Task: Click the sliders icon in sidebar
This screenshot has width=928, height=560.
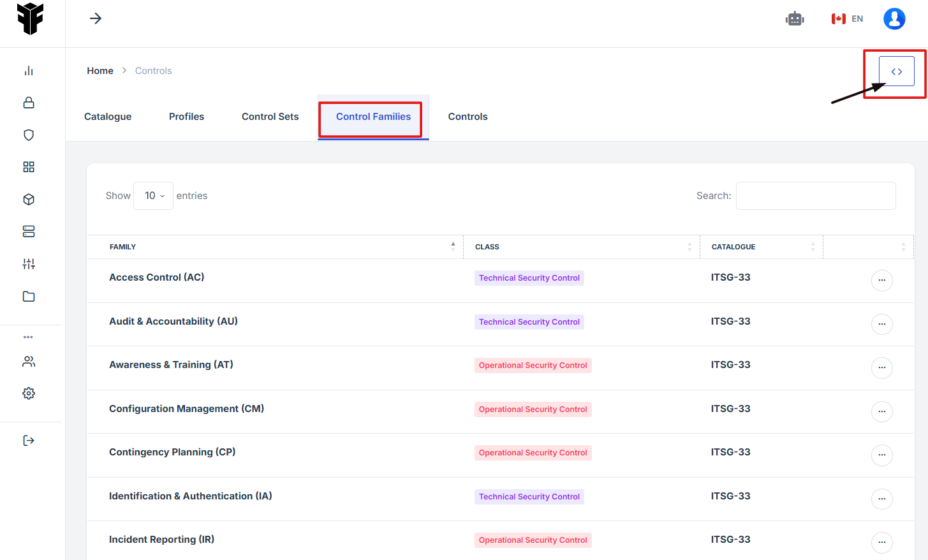Action: tap(29, 264)
